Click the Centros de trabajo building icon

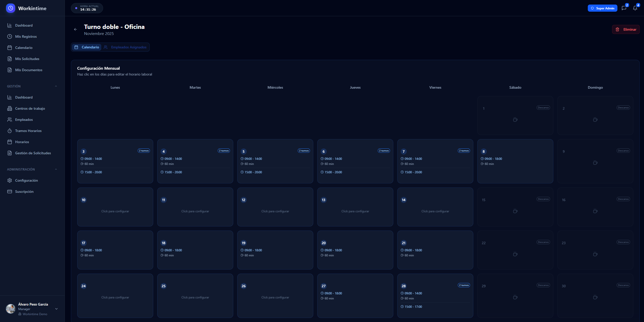point(10,108)
